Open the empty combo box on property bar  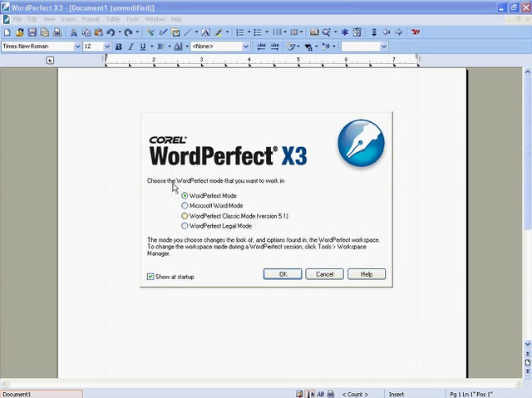[384, 47]
